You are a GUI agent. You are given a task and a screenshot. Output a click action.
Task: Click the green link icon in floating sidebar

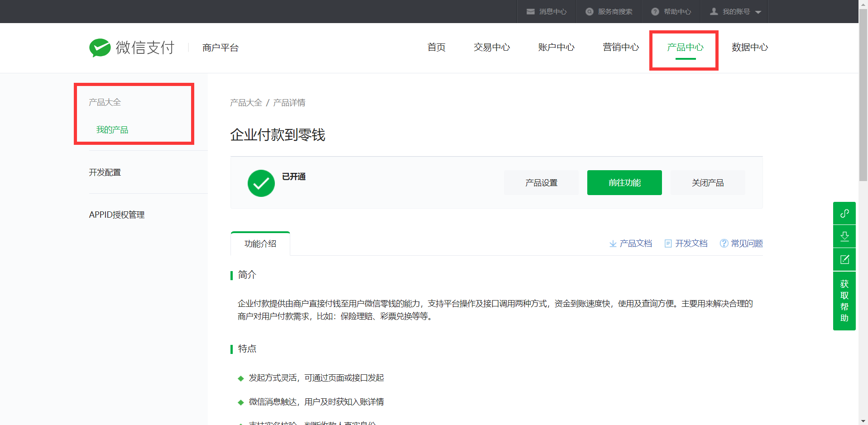pyautogui.click(x=844, y=213)
